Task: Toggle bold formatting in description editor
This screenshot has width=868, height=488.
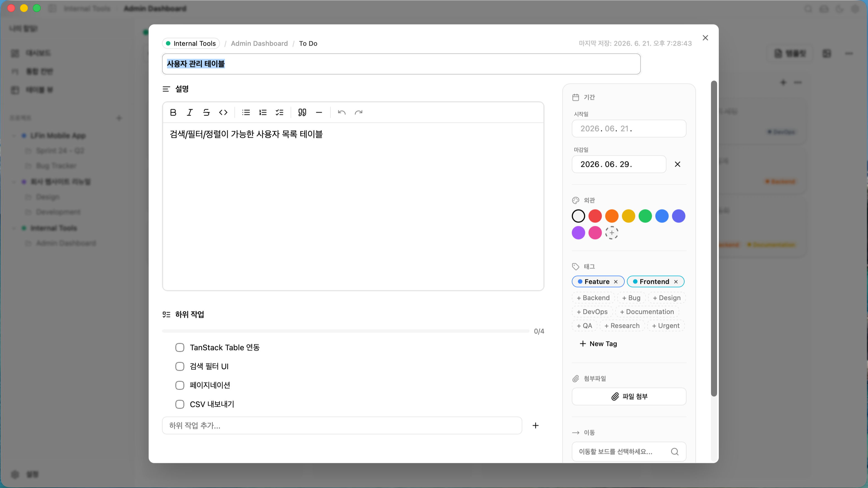Action: pos(173,112)
